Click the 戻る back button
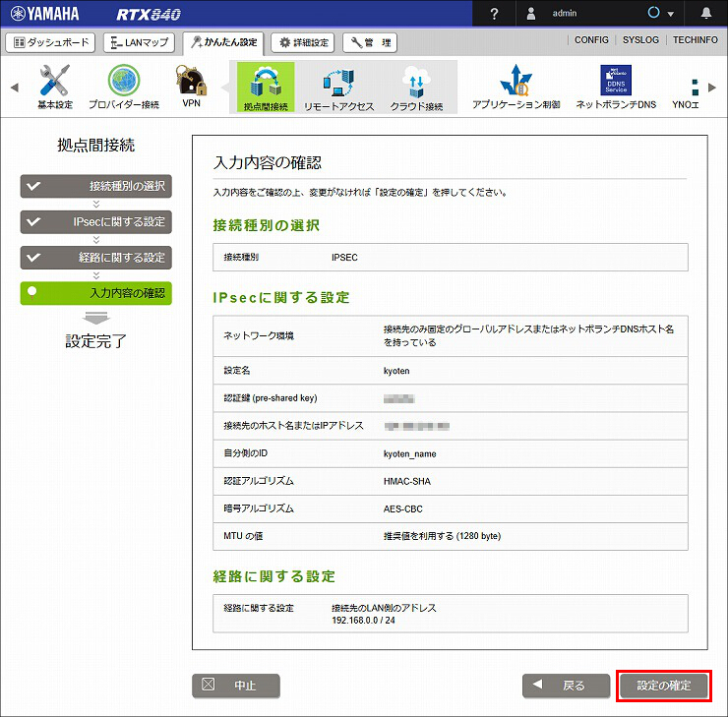This screenshot has height=717, width=728. [566, 686]
